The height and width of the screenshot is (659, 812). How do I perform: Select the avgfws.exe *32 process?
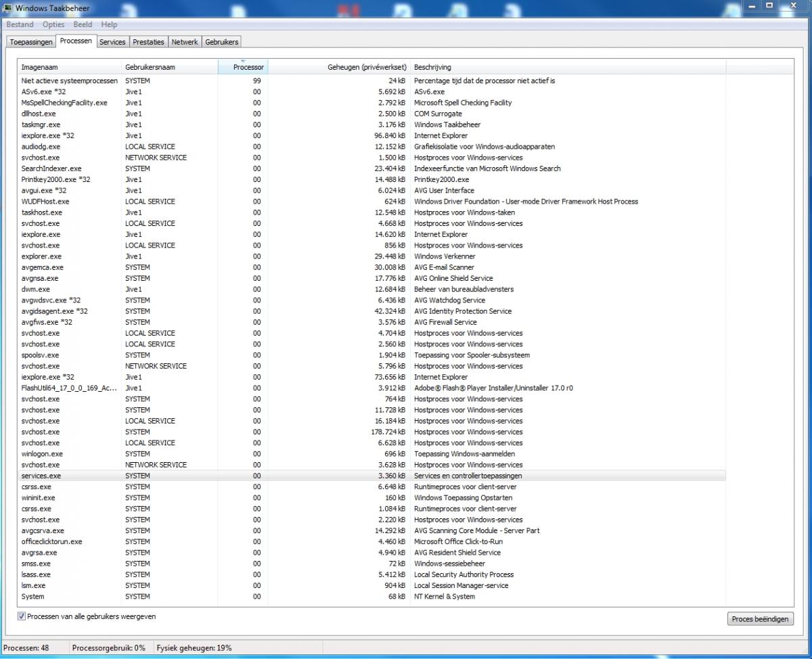point(372,322)
